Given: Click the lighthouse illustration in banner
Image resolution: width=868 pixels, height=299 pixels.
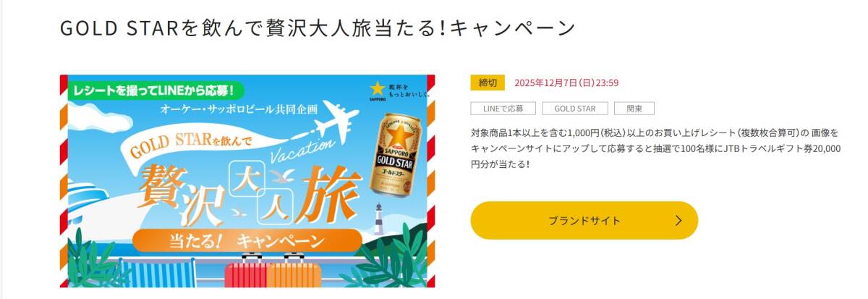Looking at the screenshot, I should coord(377,219).
